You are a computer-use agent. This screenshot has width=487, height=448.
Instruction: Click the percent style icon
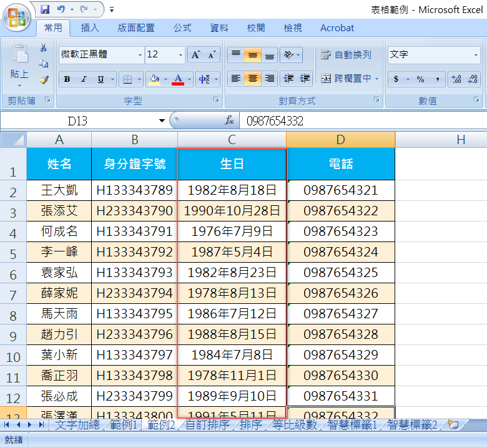420,79
